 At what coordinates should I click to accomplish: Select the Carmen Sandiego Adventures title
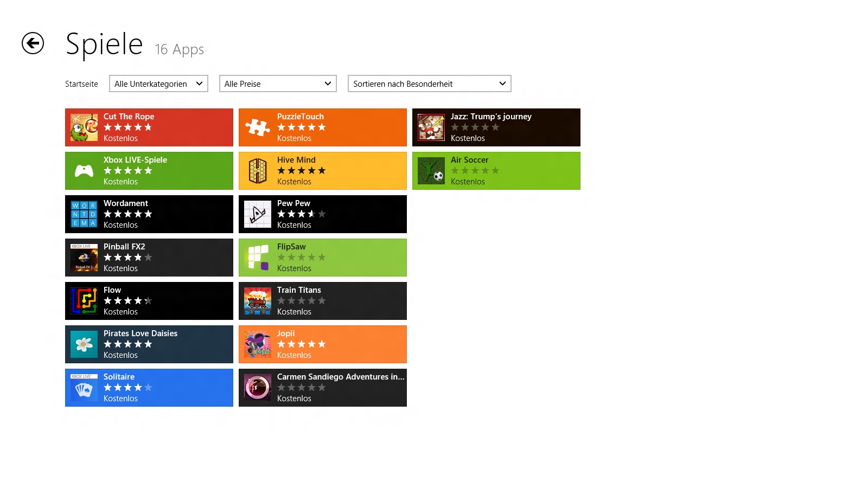[x=341, y=377]
